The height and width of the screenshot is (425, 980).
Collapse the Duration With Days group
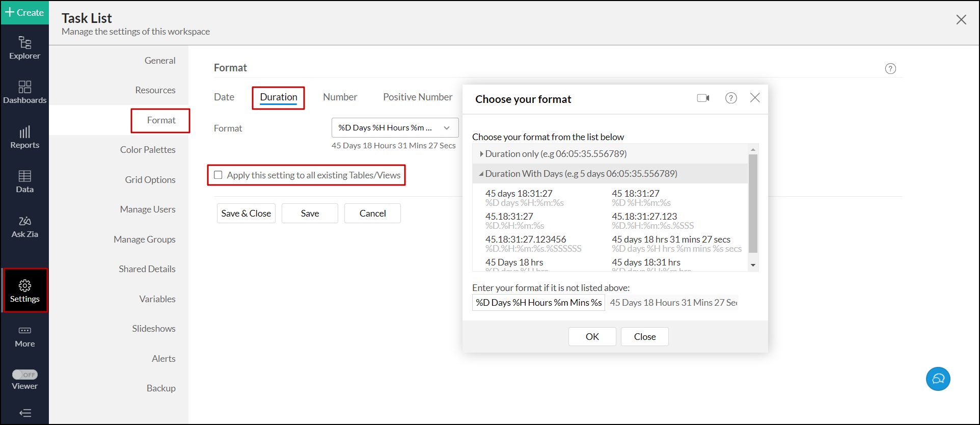[481, 174]
